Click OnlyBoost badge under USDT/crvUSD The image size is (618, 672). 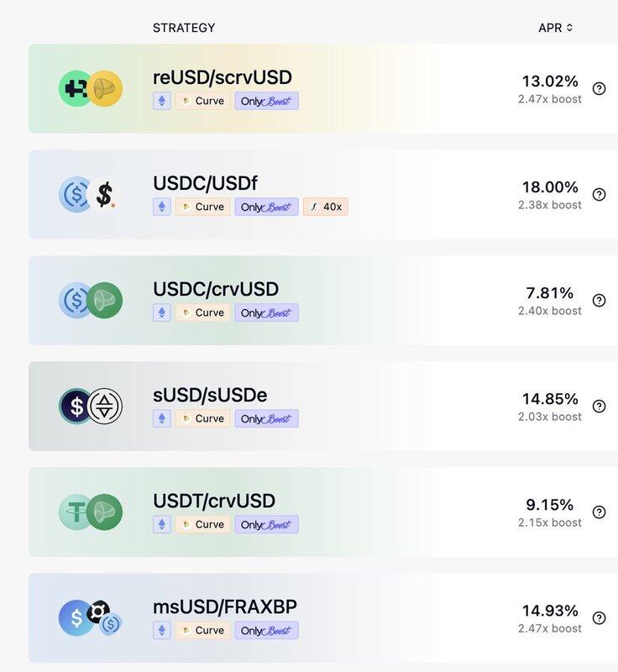pyautogui.click(x=266, y=524)
